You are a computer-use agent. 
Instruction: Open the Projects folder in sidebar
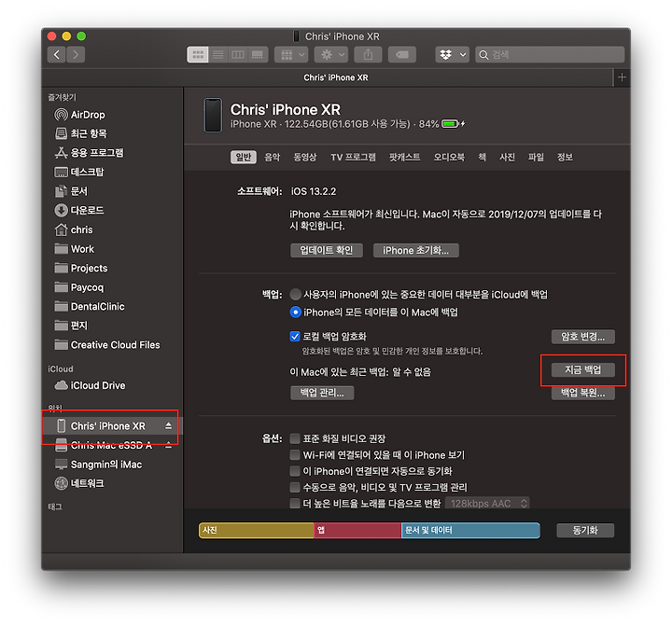click(x=81, y=268)
